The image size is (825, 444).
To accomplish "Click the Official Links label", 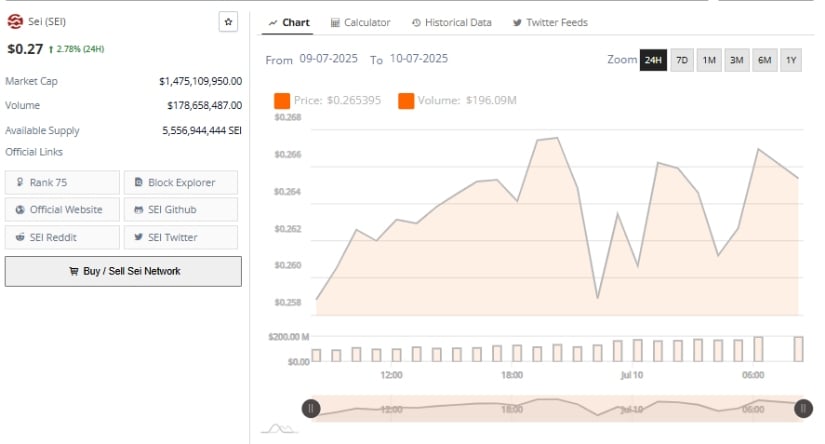I will pos(34,152).
